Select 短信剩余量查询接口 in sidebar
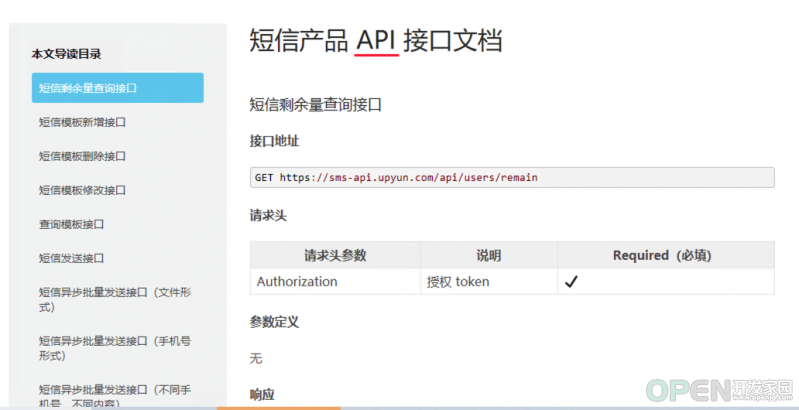 click(118, 88)
